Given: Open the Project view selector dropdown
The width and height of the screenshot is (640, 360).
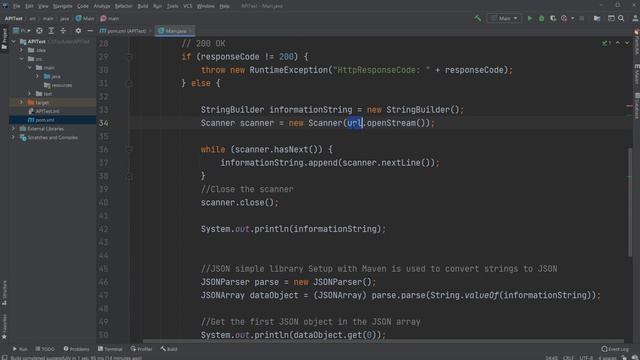Looking at the screenshot, I should click(21, 31).
